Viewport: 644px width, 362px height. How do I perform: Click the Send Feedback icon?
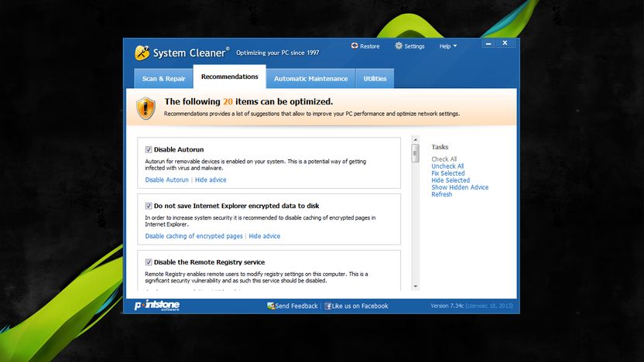271,306
